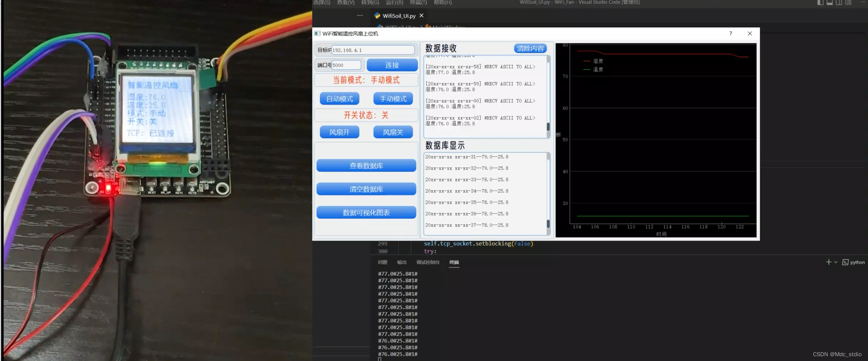868x361 pixels.
Task: Select the record ending xx-xx-37--78.0--25.8
Action: coord(467,225)
